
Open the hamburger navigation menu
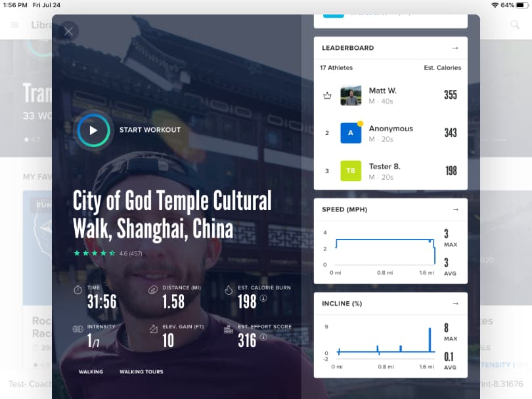pos(14,25)
